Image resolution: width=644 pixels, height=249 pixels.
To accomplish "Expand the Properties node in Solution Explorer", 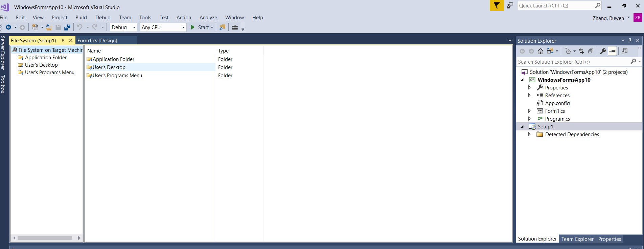I will (529, 88).
